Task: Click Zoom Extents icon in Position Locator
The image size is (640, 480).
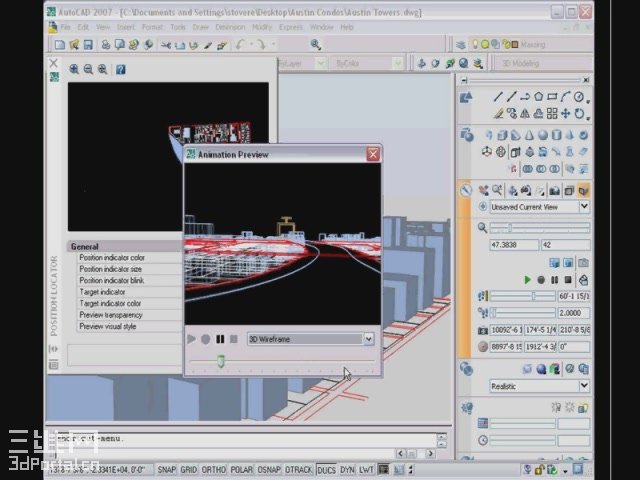Action: click(102, 69)
